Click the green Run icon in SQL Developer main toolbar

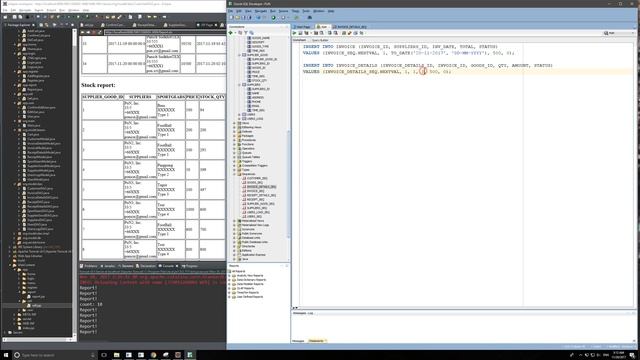(x=274, y=18)
